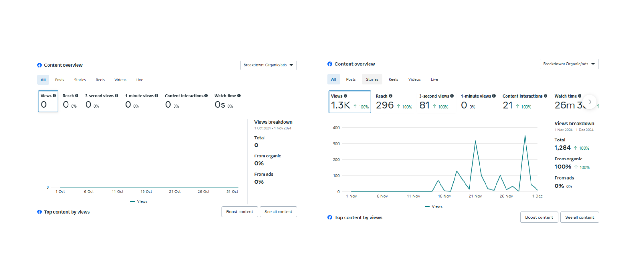Switch to the Reels tab in October panel
This screenshot has height=270, width=644.
pyautogui.click(x=100, y=80)
